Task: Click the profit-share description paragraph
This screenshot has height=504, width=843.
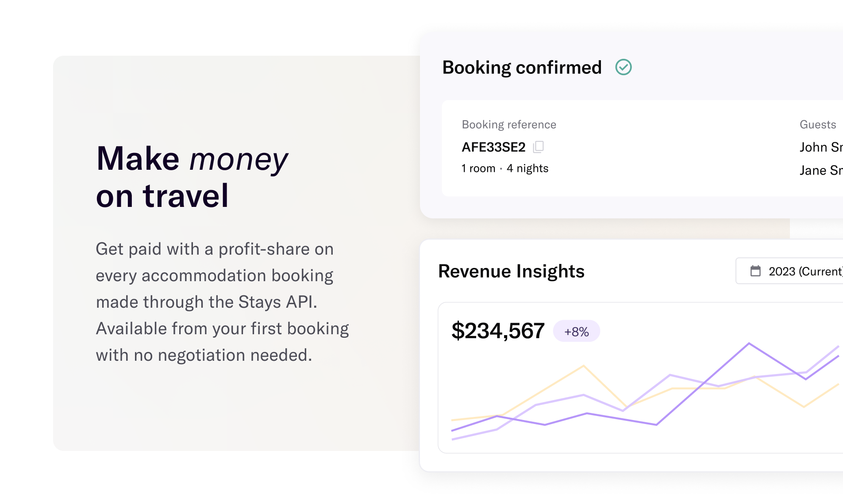Action: (223, 302)
